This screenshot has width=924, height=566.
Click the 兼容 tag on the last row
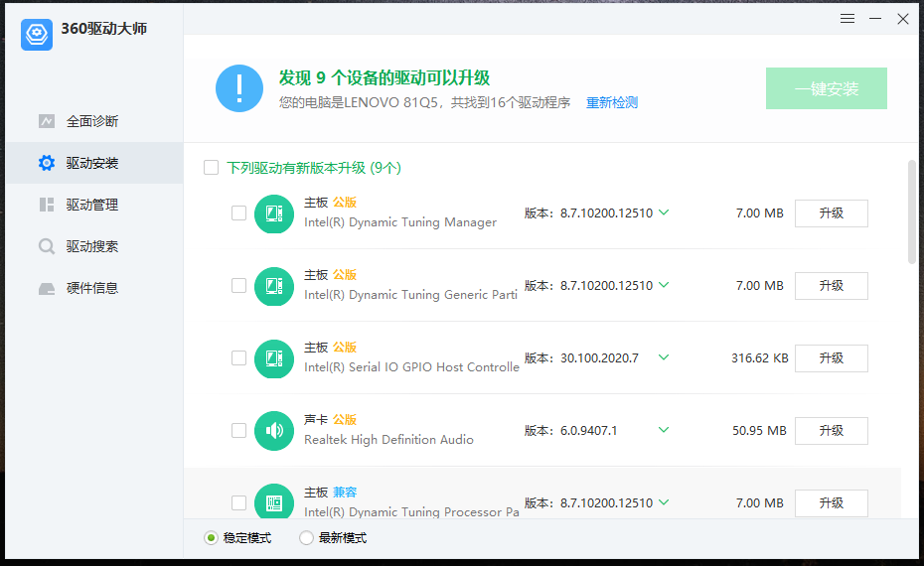tap(345, 493)
